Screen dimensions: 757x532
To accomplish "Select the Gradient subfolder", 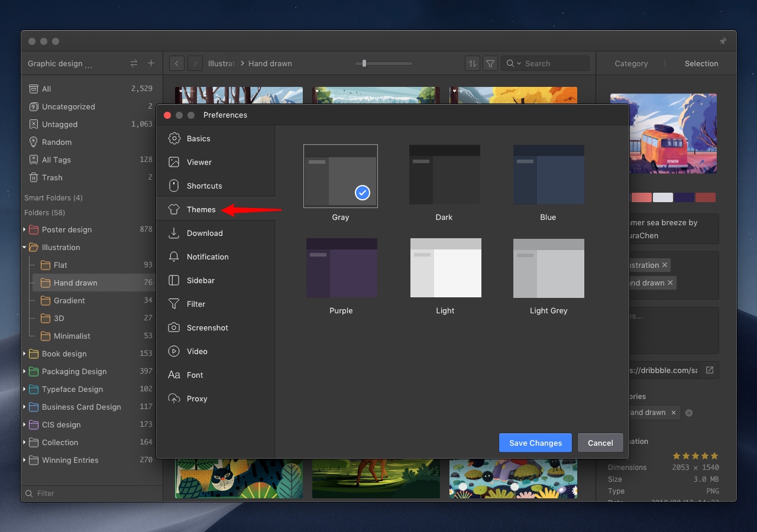I will [x=94, y=300].
